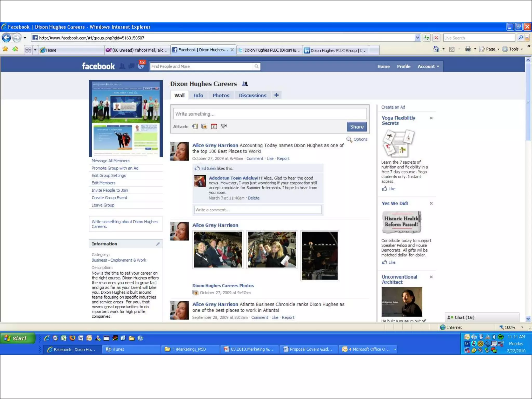Click the browser refresh icon

[x=427, y=38]
